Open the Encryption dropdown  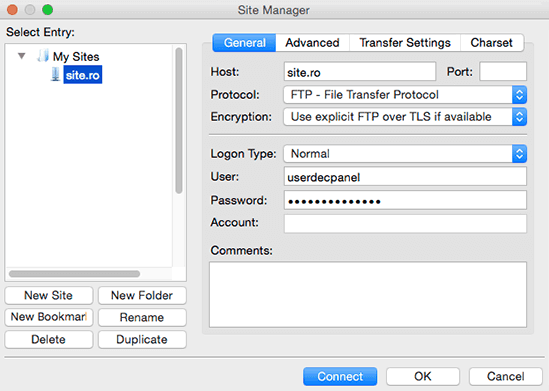click(x=405, y=117)
